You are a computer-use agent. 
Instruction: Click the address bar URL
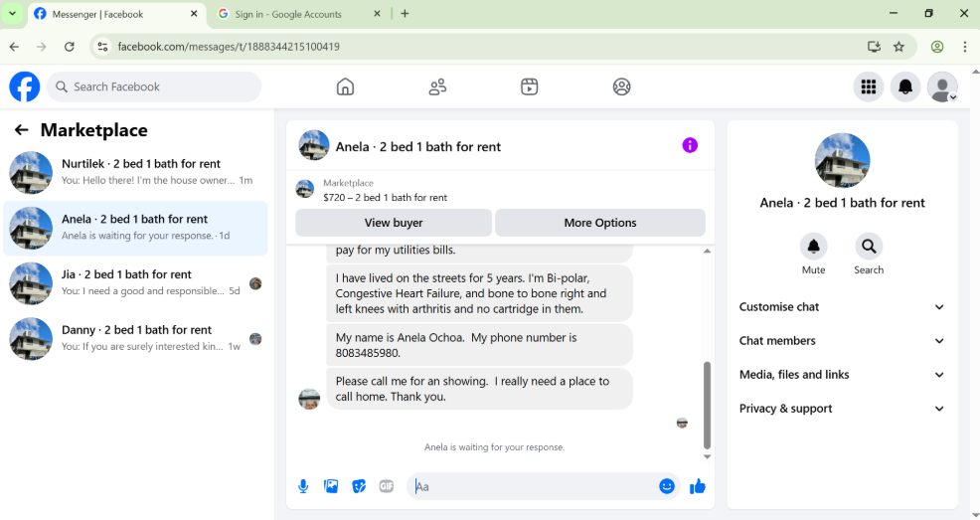tap(229, 47)
